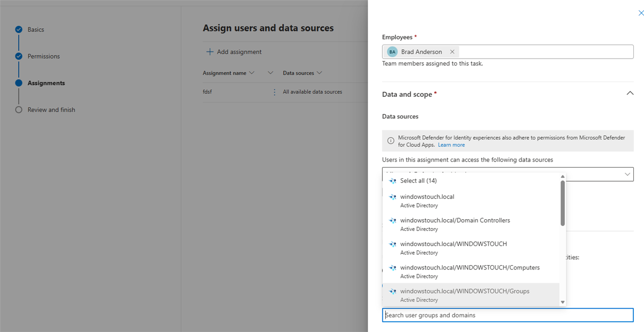Open the data sources dropdown chevron
Image resolution: width=644 pixels, height=332 pixels.
[x=627, y=174]
